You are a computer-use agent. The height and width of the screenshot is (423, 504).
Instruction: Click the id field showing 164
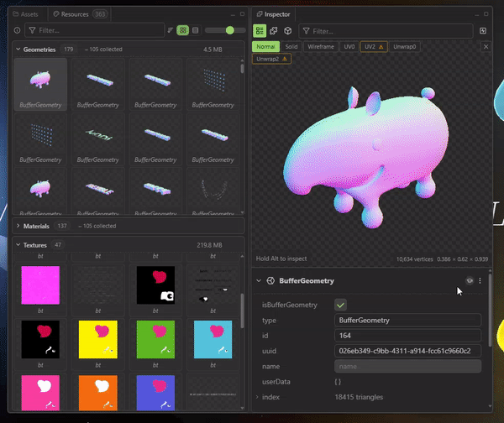(x=407, y=336)
